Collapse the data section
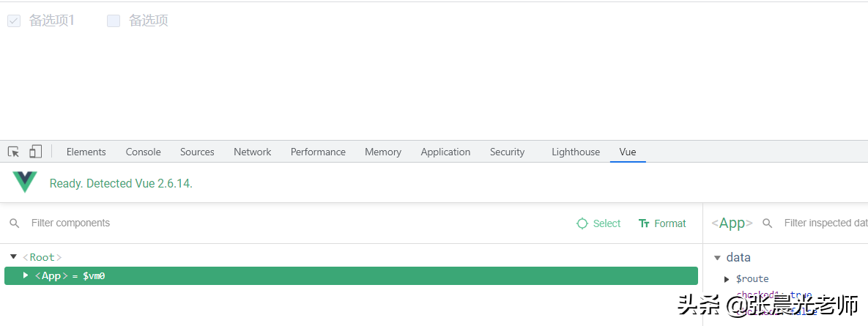 [x=717, y=258]
